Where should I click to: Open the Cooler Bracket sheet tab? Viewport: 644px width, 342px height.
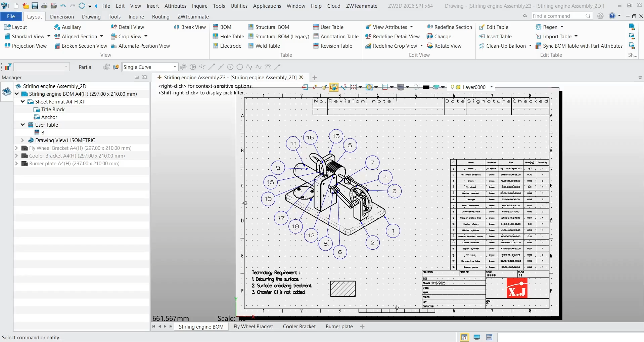[x=299, y=327]
